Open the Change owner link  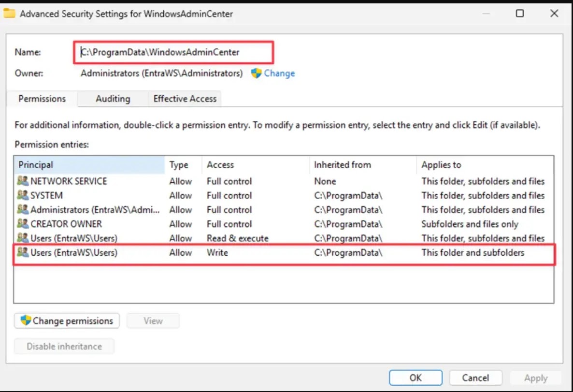(279, 73)
